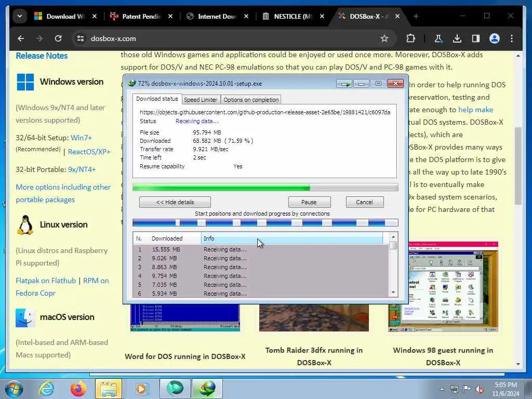The height and width of the screenshot is (399, 532).
Task: Open the browser Downloads icon
Action: tap(457, 38)
